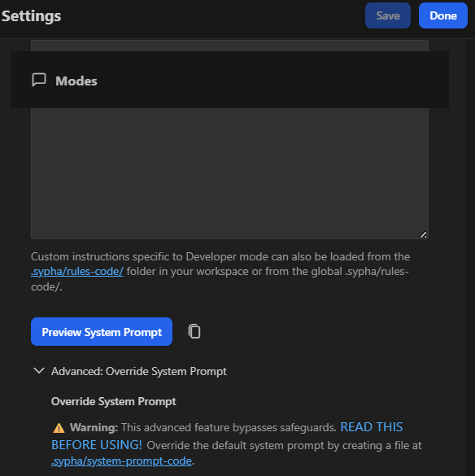Open the READ THIS BEFORE USING link
The height and width of the screenshot is (476, 475).
(227, 436)
